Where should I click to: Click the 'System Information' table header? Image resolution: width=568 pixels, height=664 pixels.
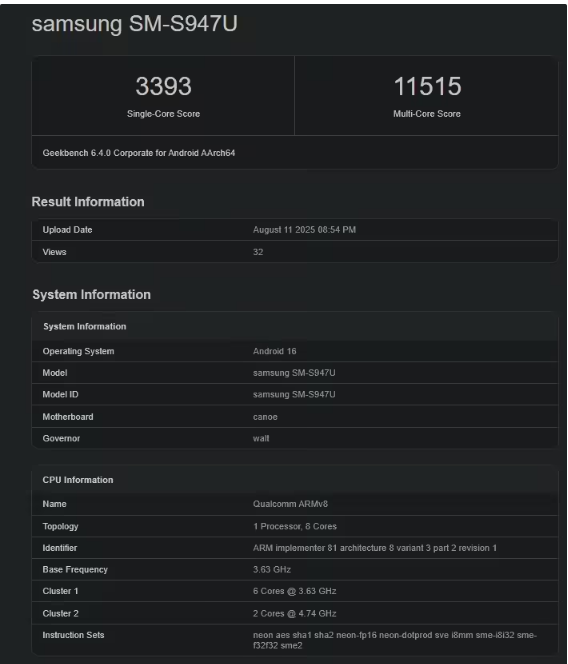coord(85,326)
